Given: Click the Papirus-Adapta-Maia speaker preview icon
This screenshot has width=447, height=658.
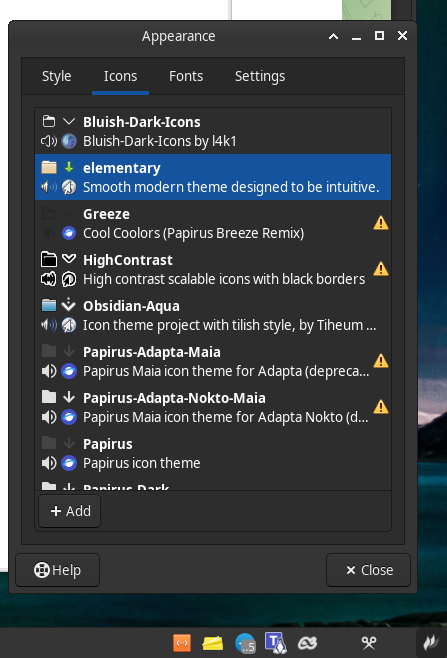Looking at the screenshot, I should 49,371.
